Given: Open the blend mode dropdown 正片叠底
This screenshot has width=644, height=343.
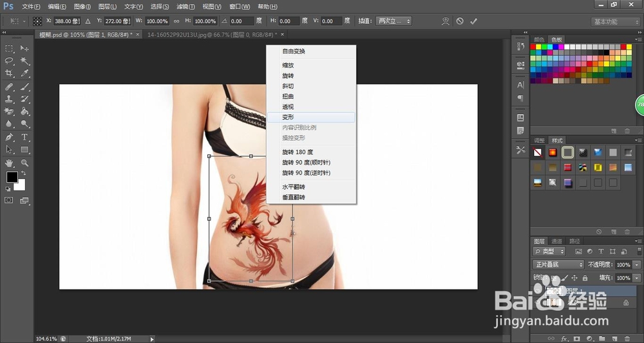Looking at the screenshot, I should click(558, 264).
